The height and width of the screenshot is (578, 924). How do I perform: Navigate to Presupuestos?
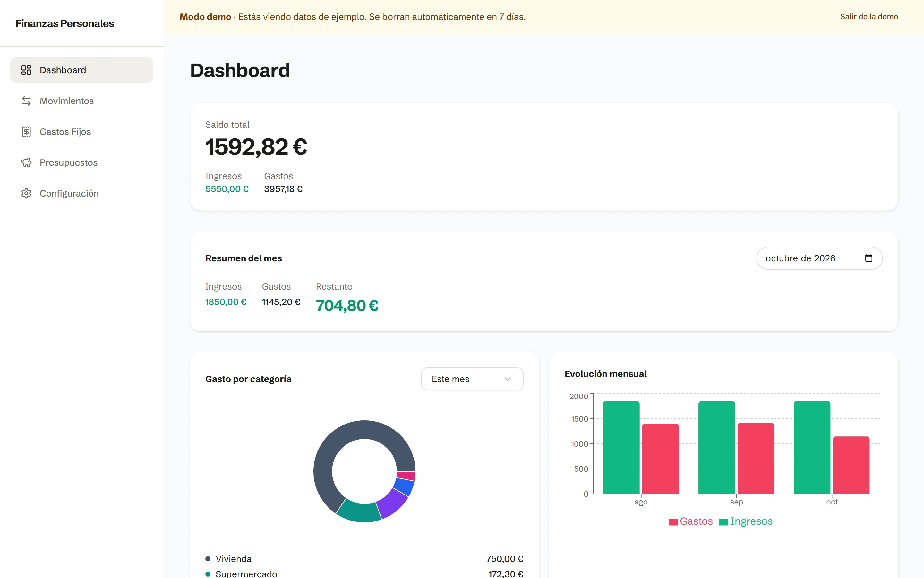tap(82, 162)
